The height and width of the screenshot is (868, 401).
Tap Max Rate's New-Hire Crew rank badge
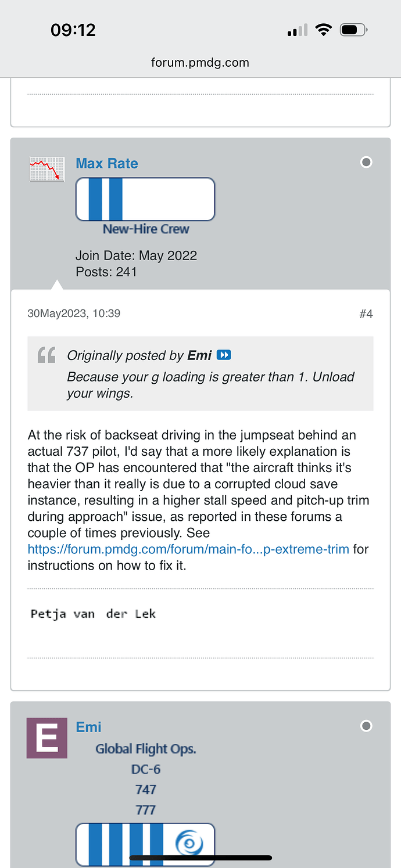coord(145,199)
